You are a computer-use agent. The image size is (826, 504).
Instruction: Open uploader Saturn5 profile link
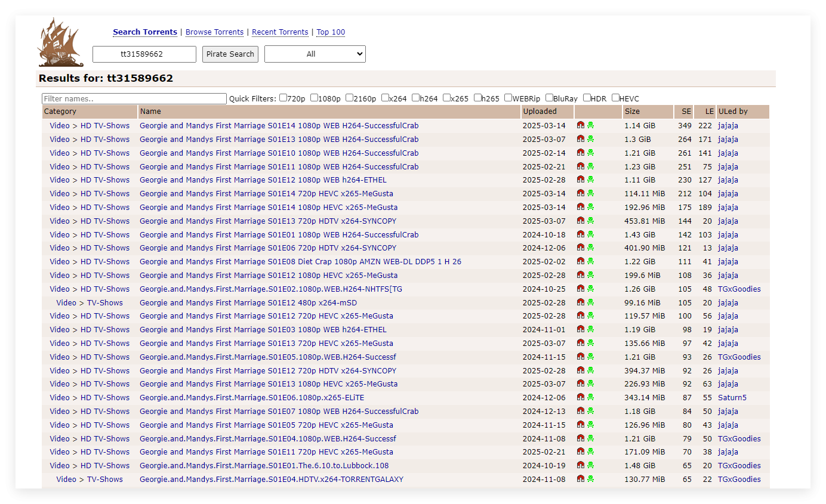(732, 397)
